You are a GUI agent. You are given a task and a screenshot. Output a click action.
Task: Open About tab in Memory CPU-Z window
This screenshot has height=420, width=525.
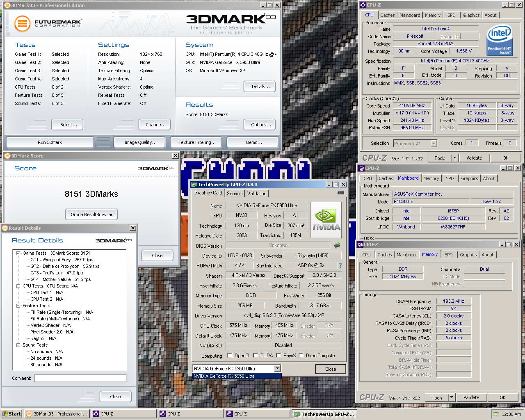pos(487,255)
